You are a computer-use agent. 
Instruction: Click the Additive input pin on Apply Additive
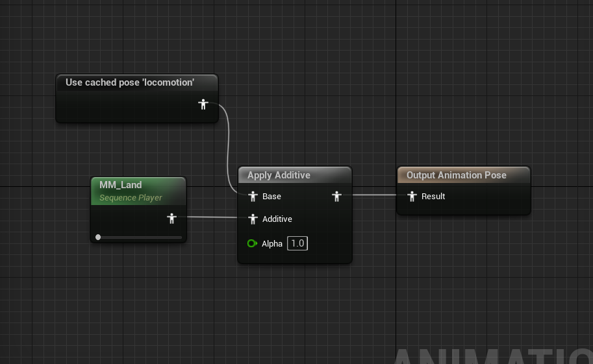click(x=253, y=219)
